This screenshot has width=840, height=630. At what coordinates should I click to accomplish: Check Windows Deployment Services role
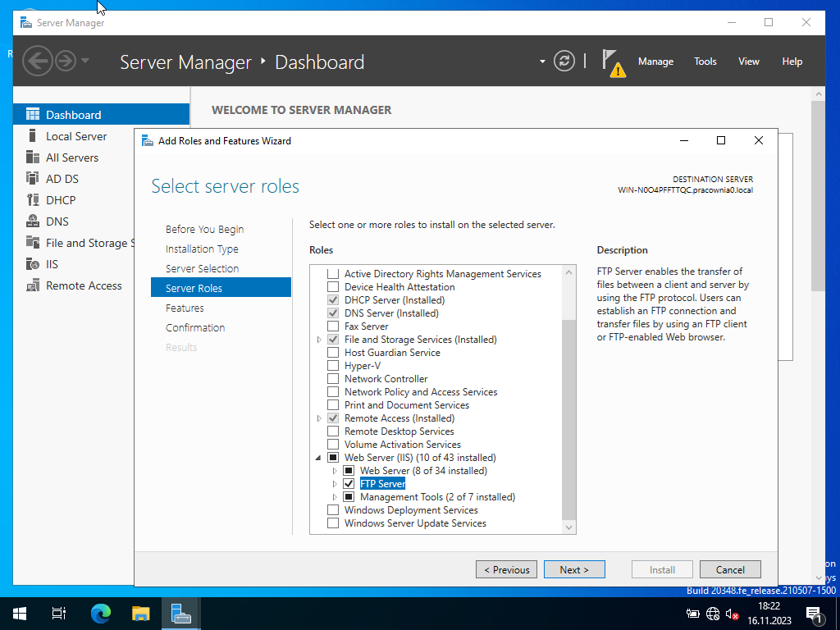coord(333,510)
